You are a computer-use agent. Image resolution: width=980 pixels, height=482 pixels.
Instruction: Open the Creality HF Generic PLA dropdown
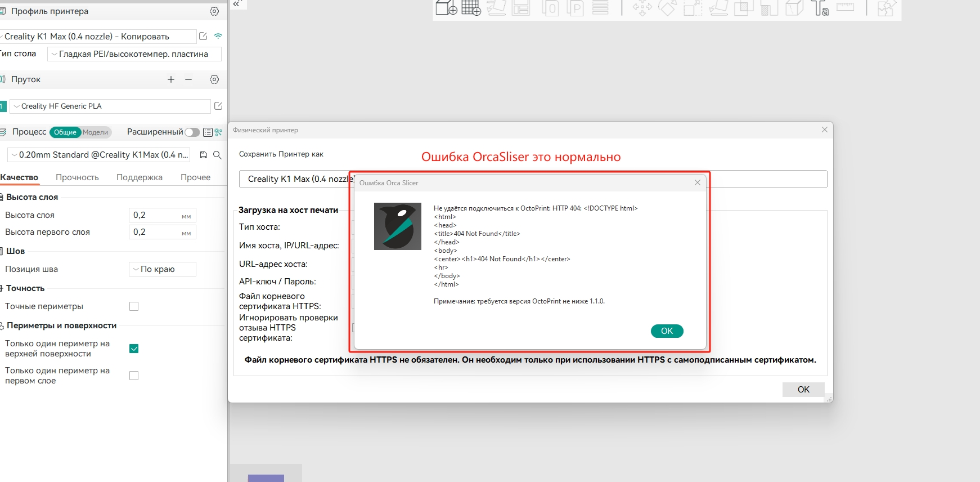pos(110,106)
